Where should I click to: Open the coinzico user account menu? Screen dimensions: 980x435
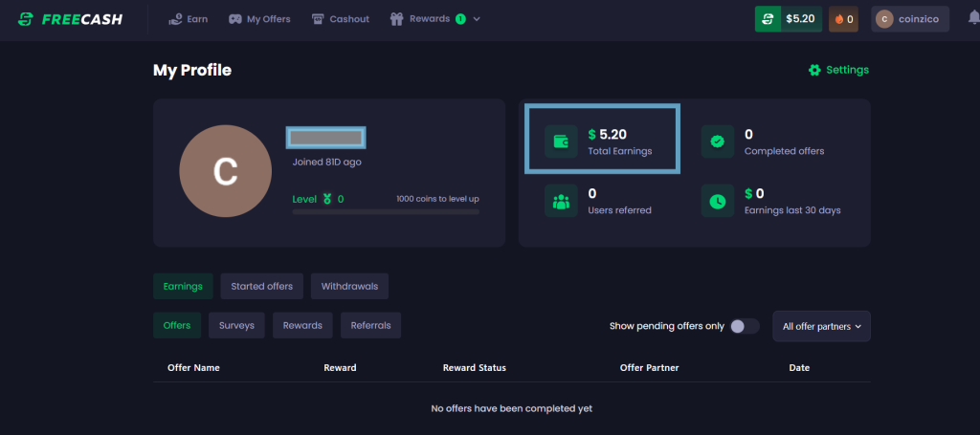tap(909, 19)
